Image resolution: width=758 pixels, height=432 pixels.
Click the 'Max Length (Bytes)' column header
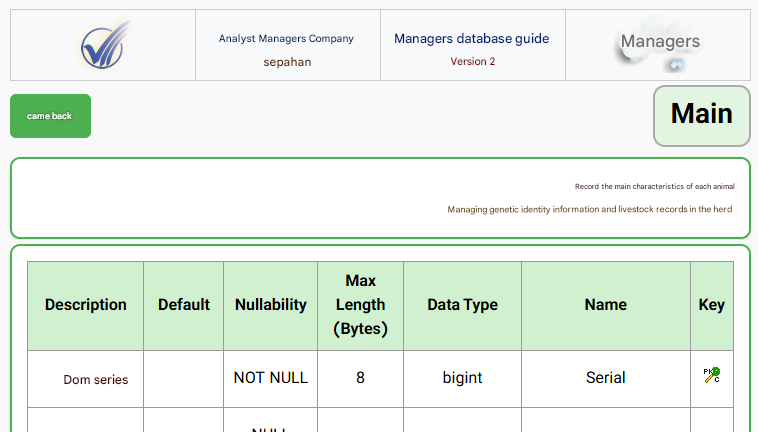(360, 305)
